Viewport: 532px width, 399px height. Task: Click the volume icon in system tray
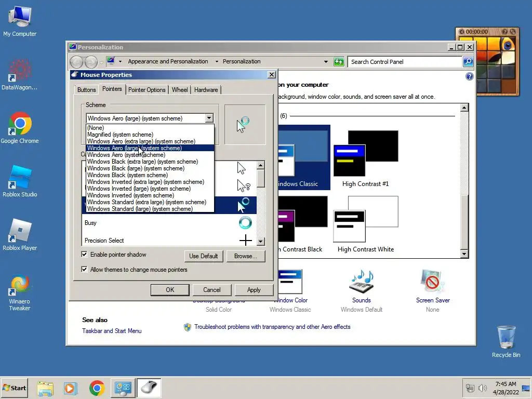point(482,388)
